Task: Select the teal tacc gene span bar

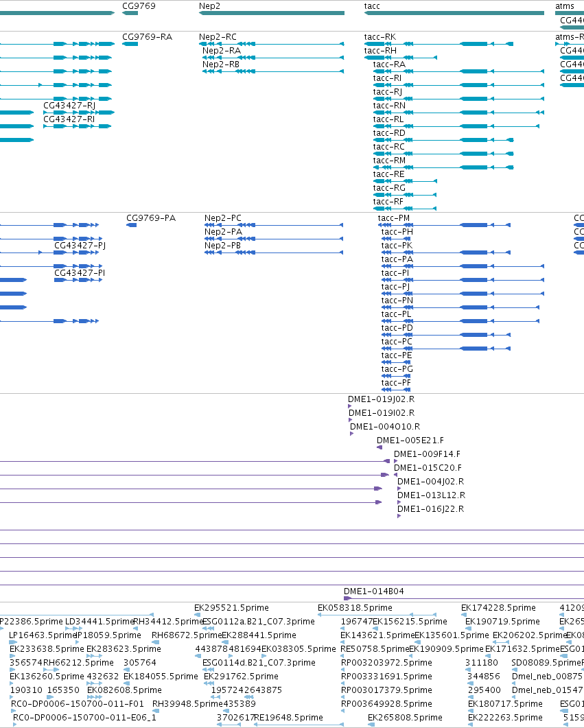Action: [454, 13]
